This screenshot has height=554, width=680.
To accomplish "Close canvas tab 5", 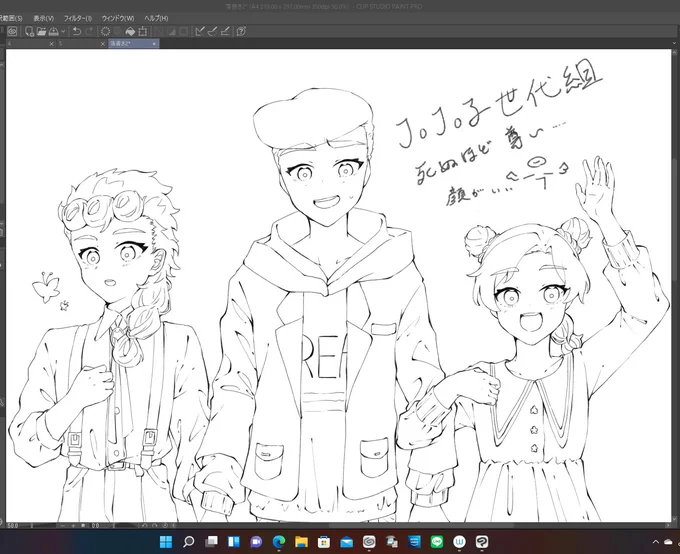I will coord(103,44).
